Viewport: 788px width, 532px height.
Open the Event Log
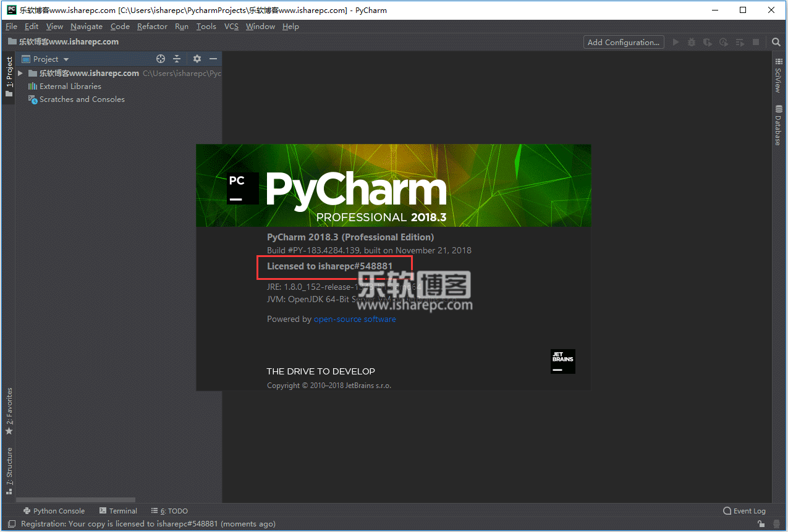click(744, 511)
